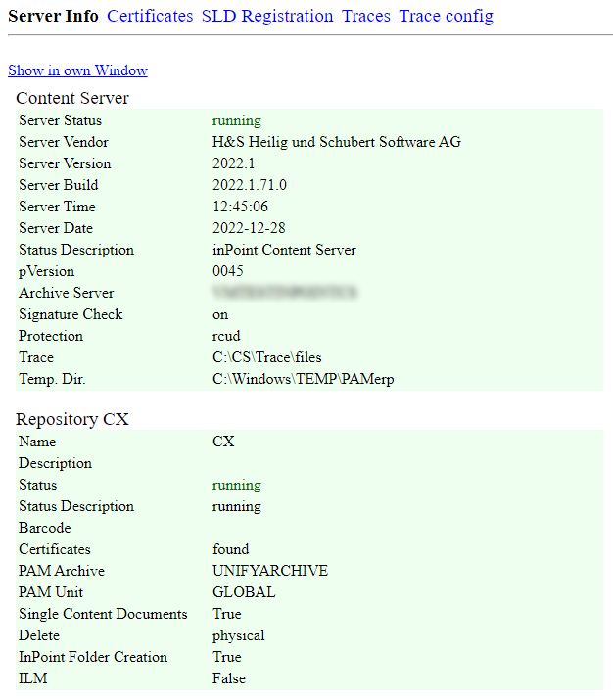Click the Show in own Window link
Screen dimensions: 613x700
click(77, 70)
